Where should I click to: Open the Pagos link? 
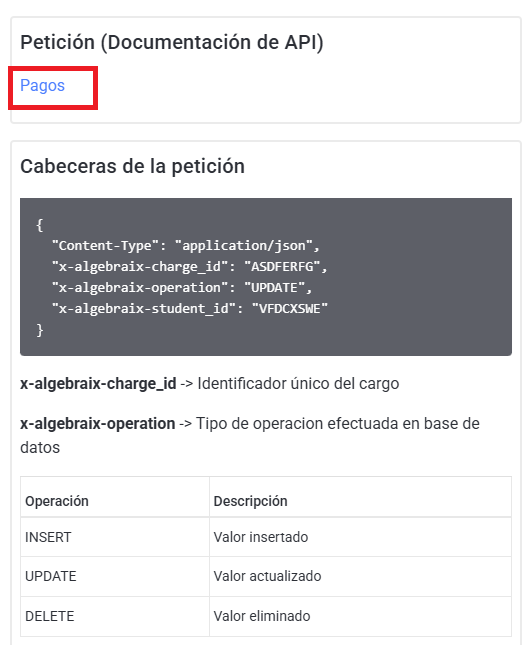42,86
